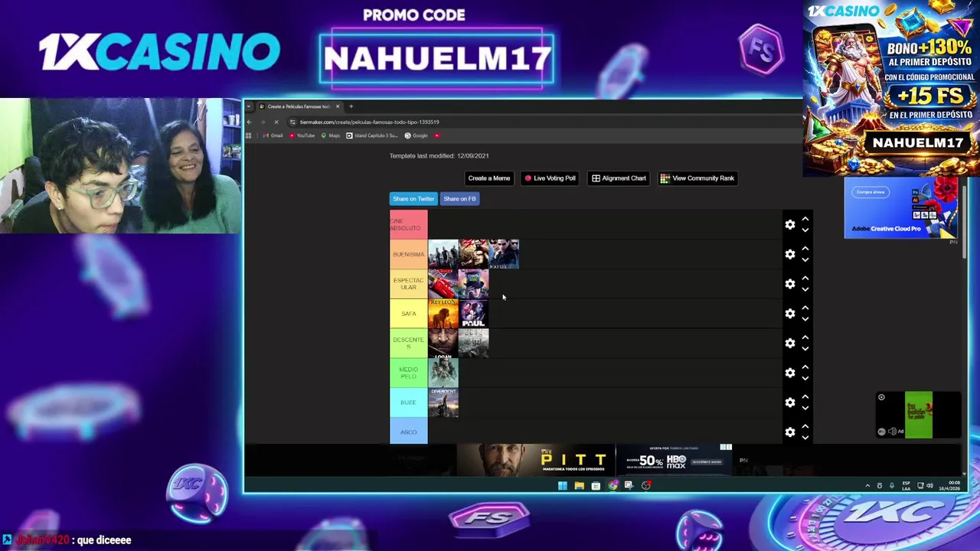Stop page loading with X button
The image size is (980, 551).
click(x=276, y=122)
